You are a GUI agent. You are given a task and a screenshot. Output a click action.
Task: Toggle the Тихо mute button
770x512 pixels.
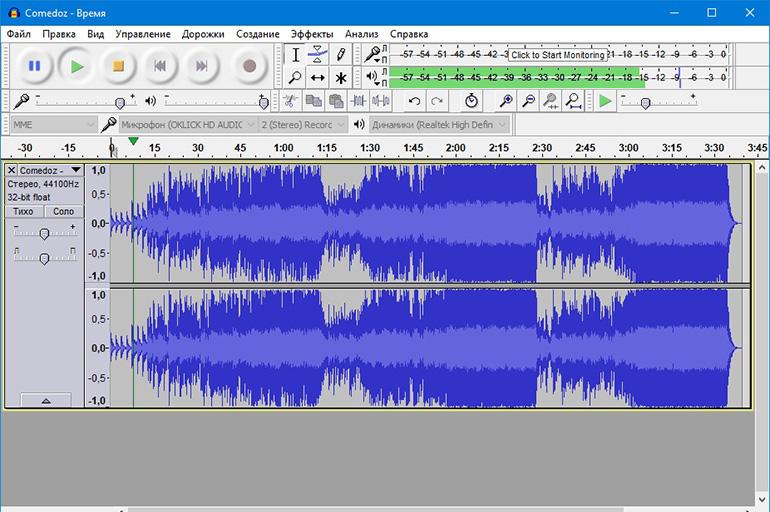[x=23, y=212]
